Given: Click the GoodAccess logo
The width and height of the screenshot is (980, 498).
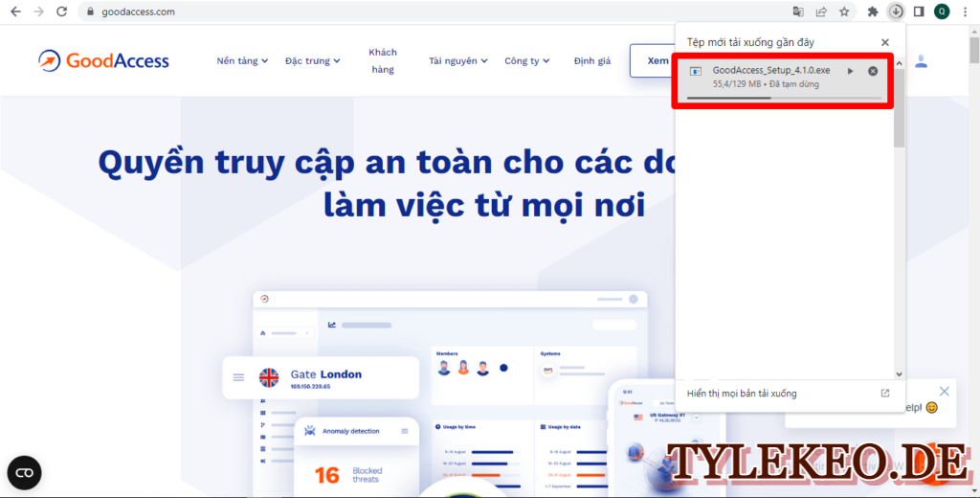Looking at the screenshot, I should [x=103, y=60].
